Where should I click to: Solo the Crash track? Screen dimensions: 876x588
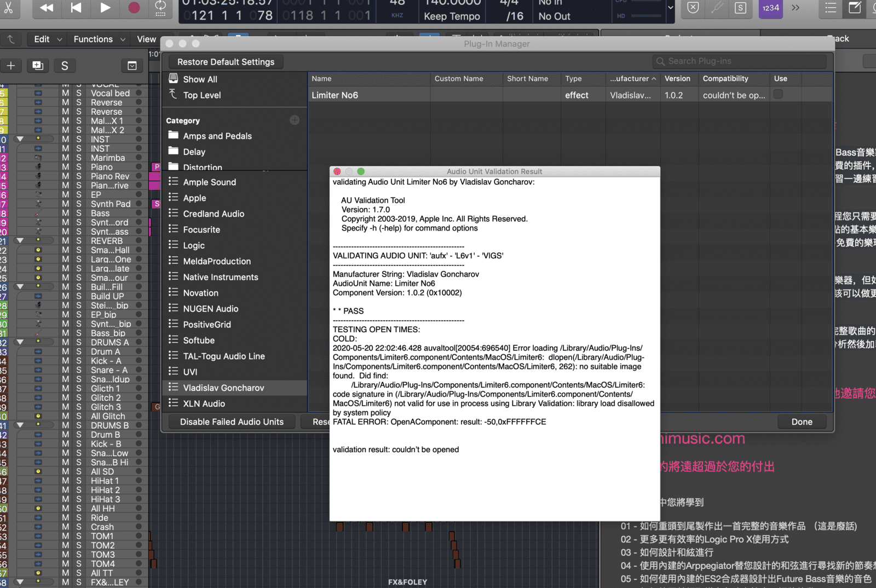point(79,527)
